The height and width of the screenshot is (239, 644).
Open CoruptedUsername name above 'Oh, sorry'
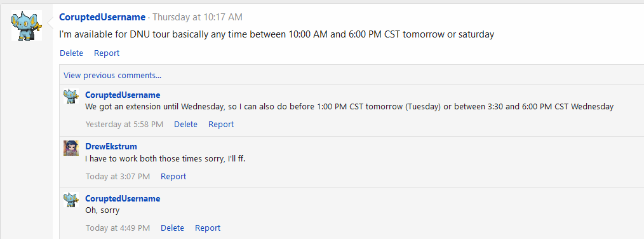pos(123,199)
